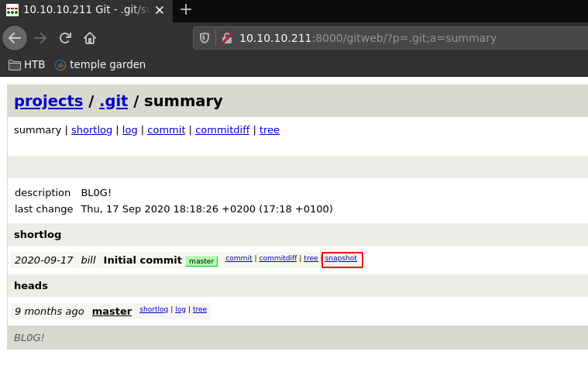Open tree link in the heads row

point(200,309)
